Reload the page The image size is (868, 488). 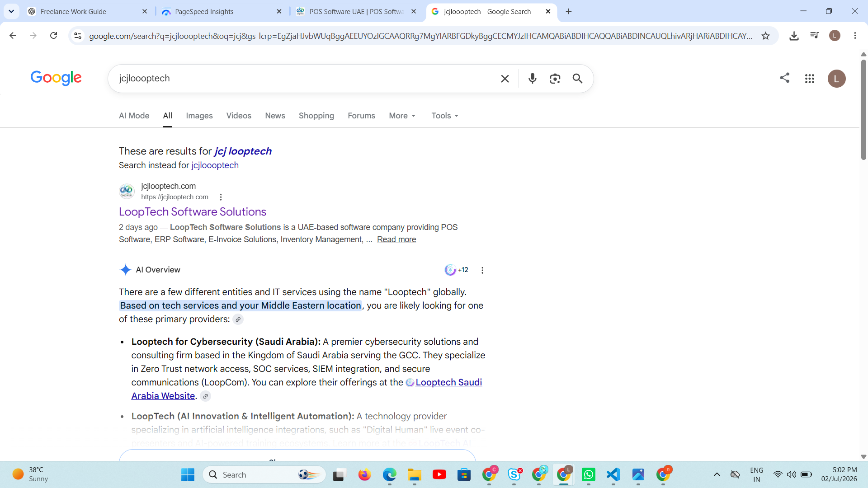coord(53,36)
